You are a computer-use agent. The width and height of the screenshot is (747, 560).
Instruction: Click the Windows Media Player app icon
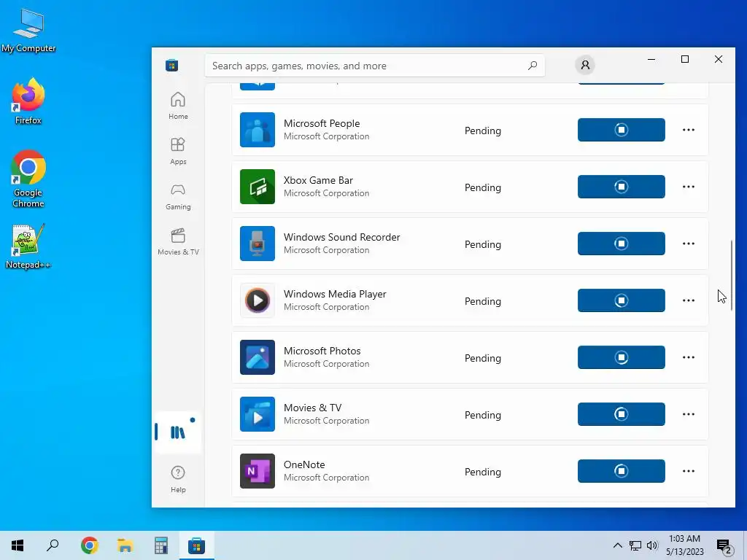click(x=258, y=300)
